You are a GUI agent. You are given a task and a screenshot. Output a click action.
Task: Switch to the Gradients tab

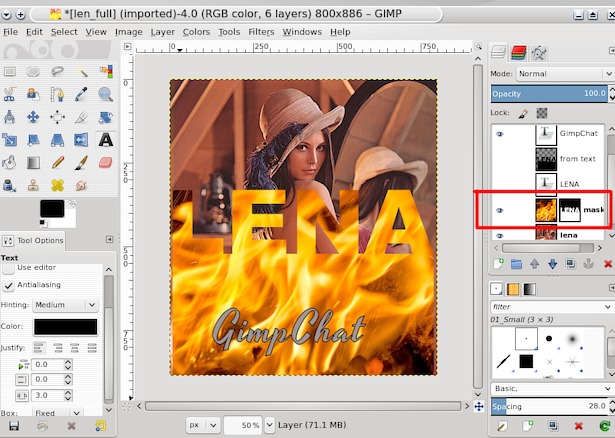point(529,289)
